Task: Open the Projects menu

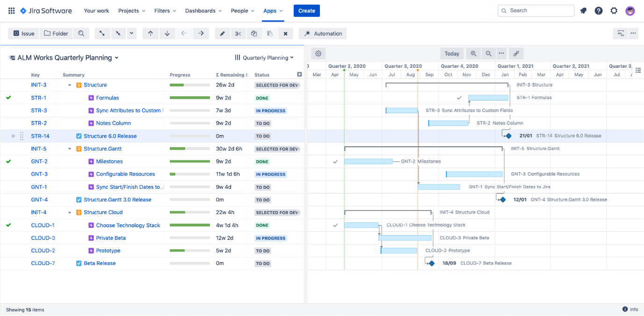Action: pyautogui.click(x=131, y=11)
